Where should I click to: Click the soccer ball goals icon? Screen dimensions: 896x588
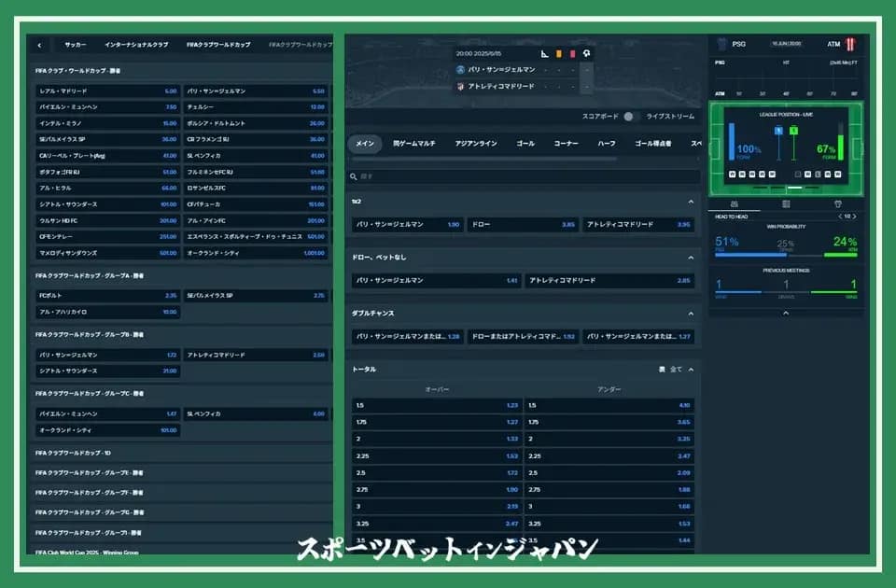586,53
